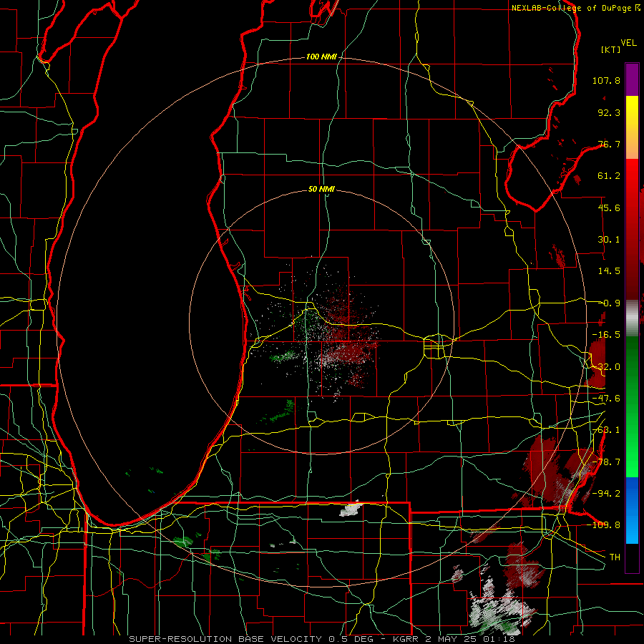644x644 pixels.
Task: Click the -78.7 velocity scale value
Action: click(606, 462)
